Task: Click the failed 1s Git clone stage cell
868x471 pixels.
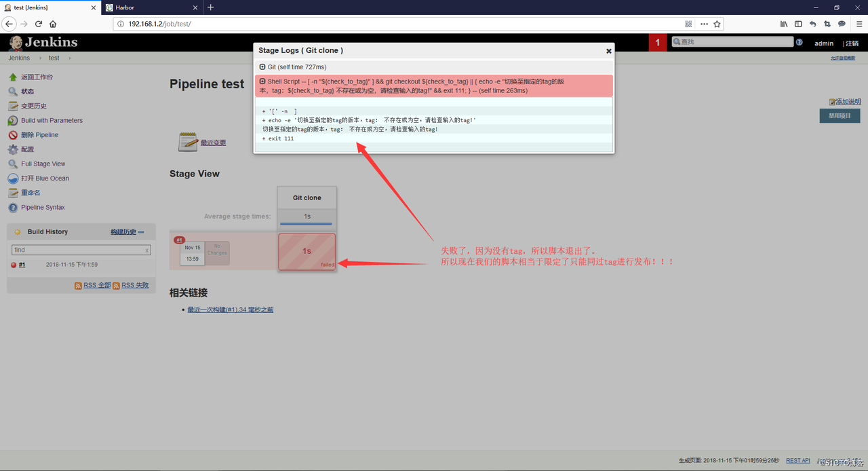Action: (x=307, y=252)
